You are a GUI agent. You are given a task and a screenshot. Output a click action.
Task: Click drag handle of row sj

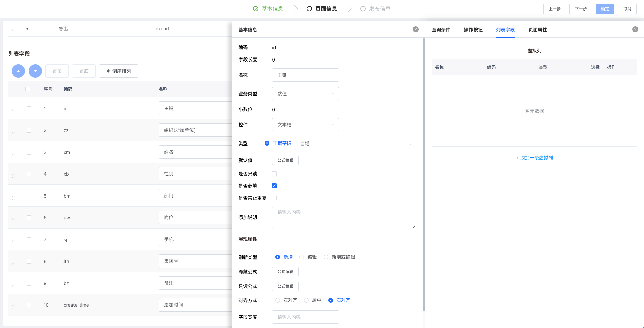(x=14, y=241)
